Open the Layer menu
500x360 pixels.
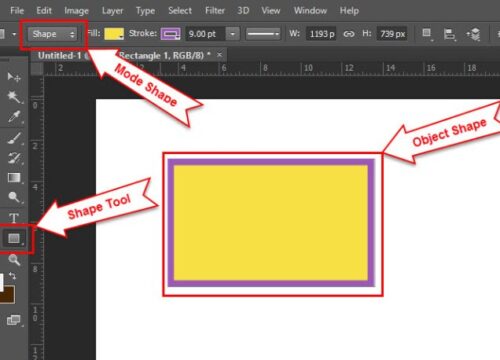tap(112, 11)
